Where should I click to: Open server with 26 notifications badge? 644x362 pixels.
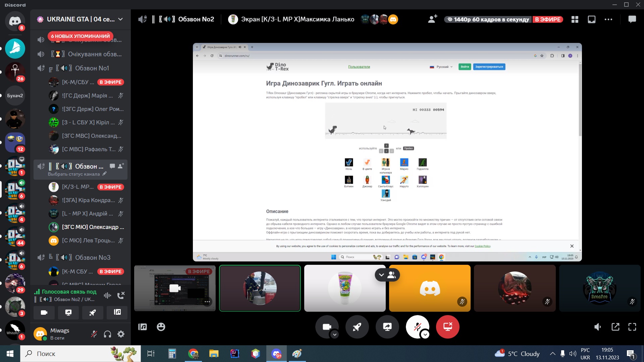[15, 72]
